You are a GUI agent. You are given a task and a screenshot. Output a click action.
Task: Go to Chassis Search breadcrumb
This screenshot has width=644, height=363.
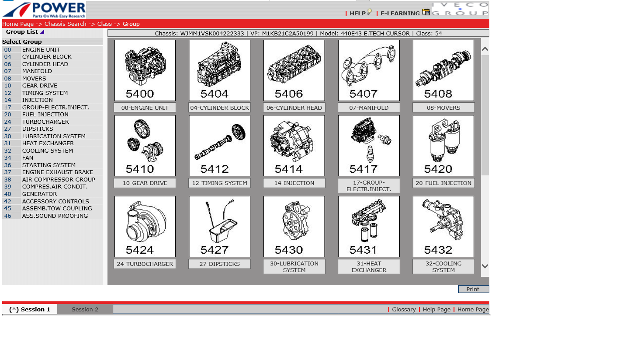65,24
